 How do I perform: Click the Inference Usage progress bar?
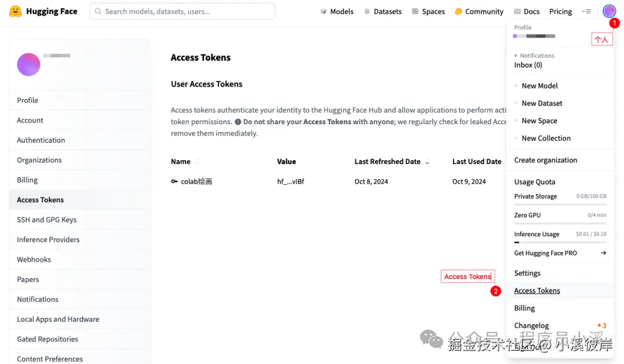point(560,243)
